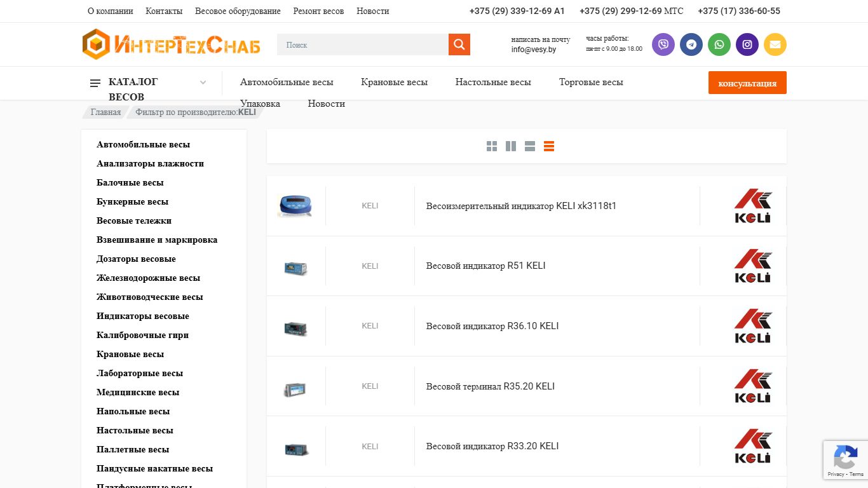Open catalog hamburger menu icon
868x488 pixels.
tap(95, 83)
